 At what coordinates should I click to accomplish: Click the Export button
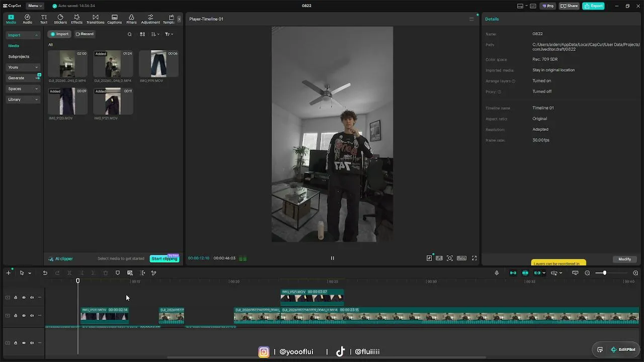pyautogui.click(x=593, y=6)
